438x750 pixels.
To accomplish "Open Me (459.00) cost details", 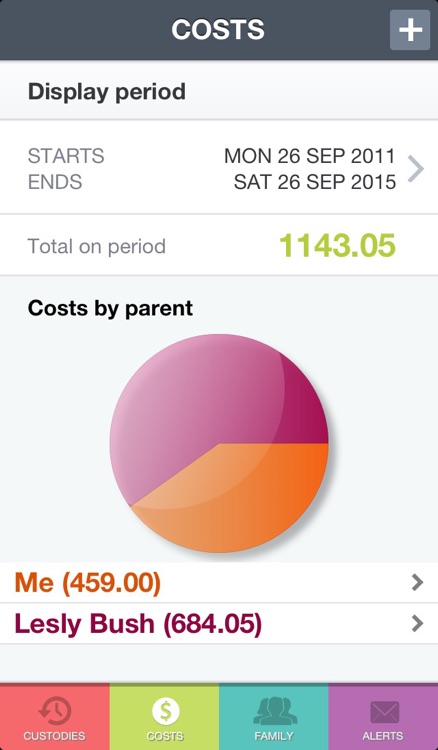I will [x=219, y=582].
